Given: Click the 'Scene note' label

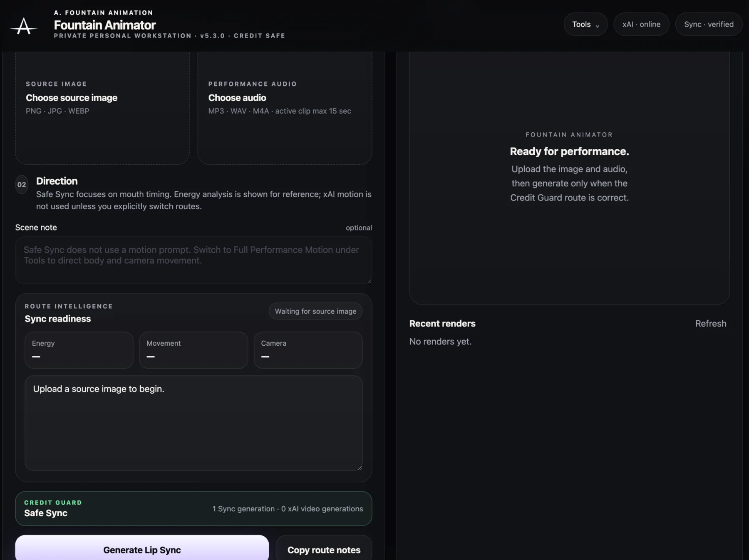Looking at the screenshot, I should pos(36,227).
